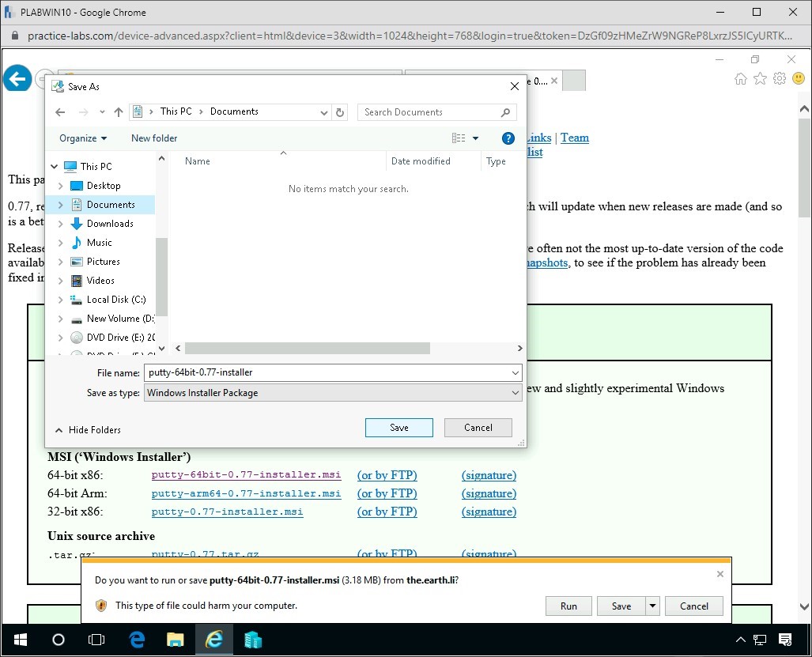Launch File Explorer from the taskbar
The width and height of the screenshot is (812, 657).
click(x=176, y=640)
